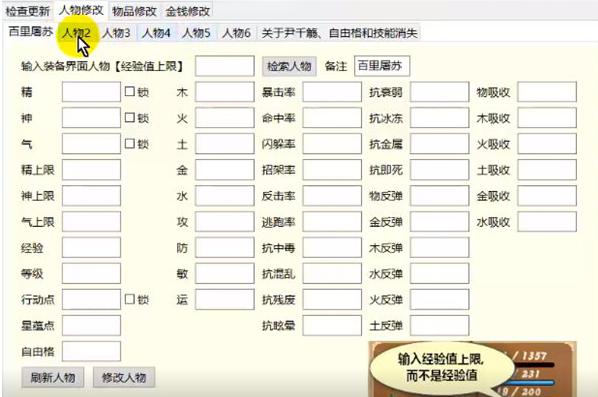
Task: Click the 反击率 input field
Action: click(332, 196)
